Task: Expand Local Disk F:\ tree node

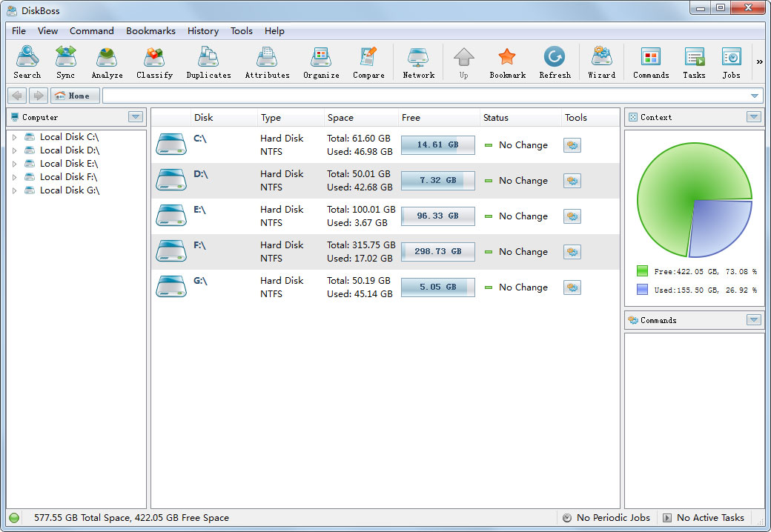Action: click(14, 177)
